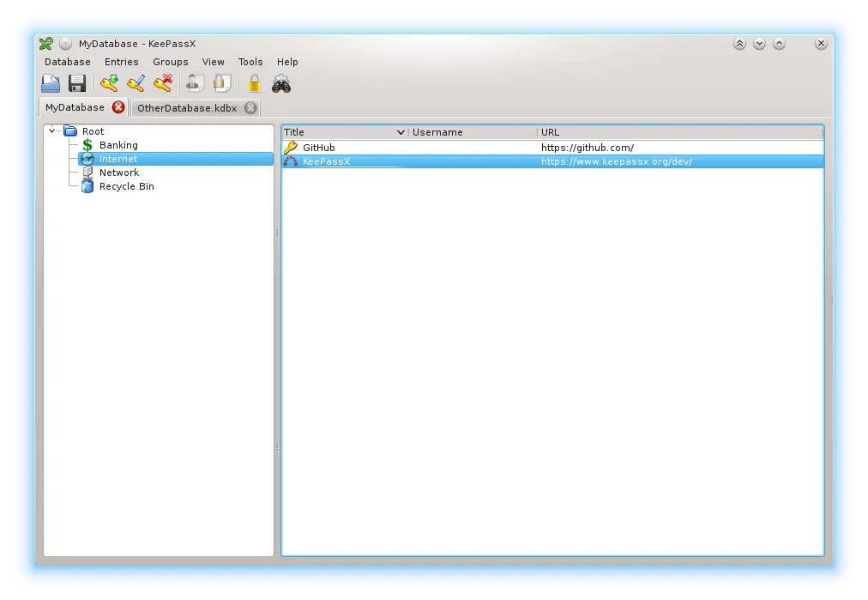The height and width of the screenshot is (600, 868).
Task: Select the Internet group
Action: (x=118, y=159)
